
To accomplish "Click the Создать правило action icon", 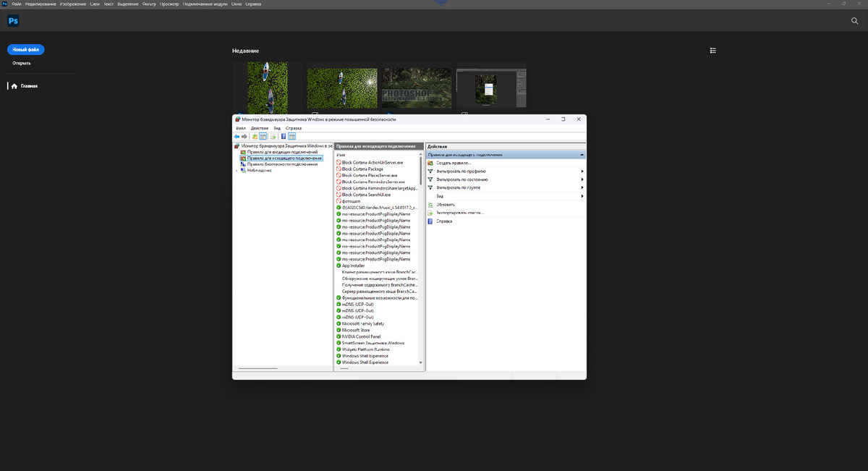I will 430,163.
